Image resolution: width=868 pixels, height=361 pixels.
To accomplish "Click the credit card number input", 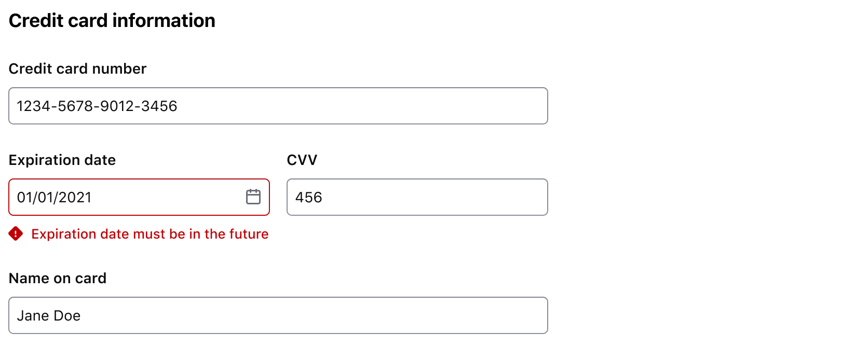I will pos(278,106).
